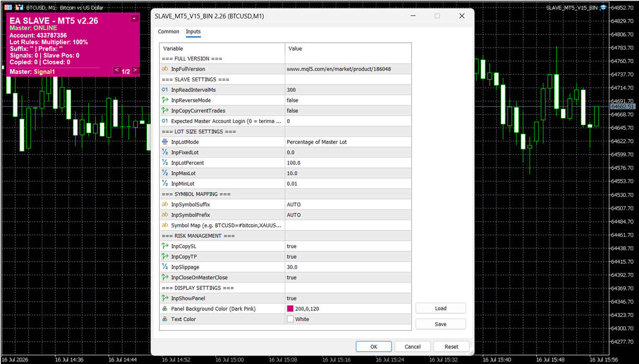Viewport: 639px width, 364px height.
Task: Go to next master with > arrow
Action: tap(135, 70)
